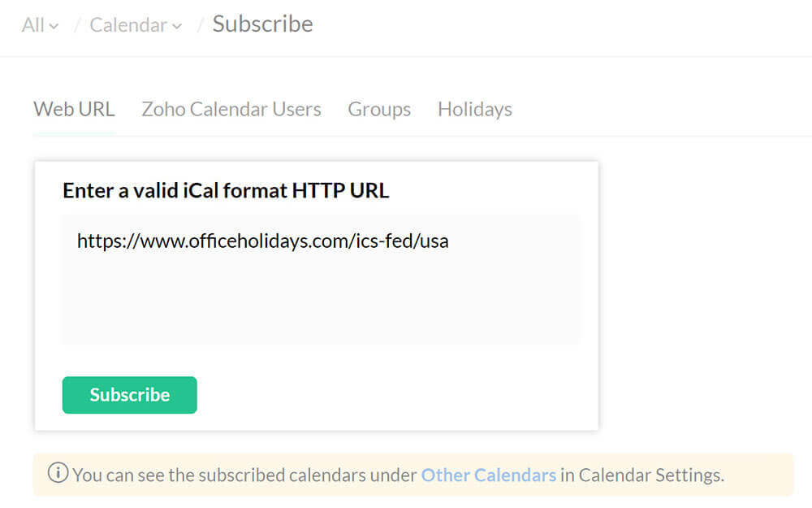Expand the Calendar breadcrumb chevron
Screen dimensions: 812x508
pyautogui.click(x=176, y=27)
